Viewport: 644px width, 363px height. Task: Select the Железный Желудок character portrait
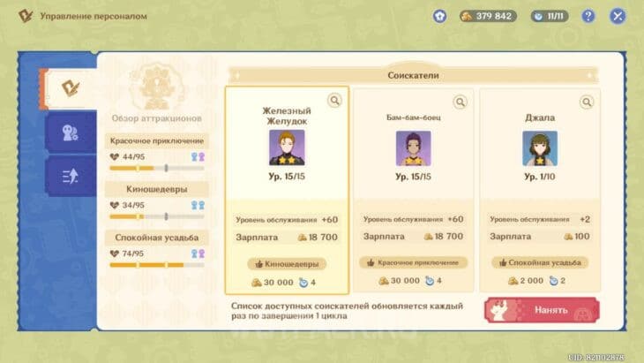(x=287, y=148)
